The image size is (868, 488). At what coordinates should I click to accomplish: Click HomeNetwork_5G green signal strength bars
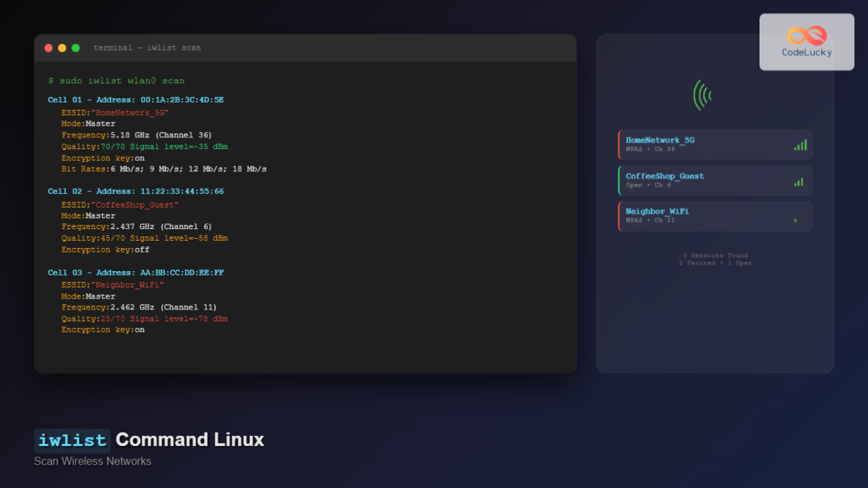(799, 144)
